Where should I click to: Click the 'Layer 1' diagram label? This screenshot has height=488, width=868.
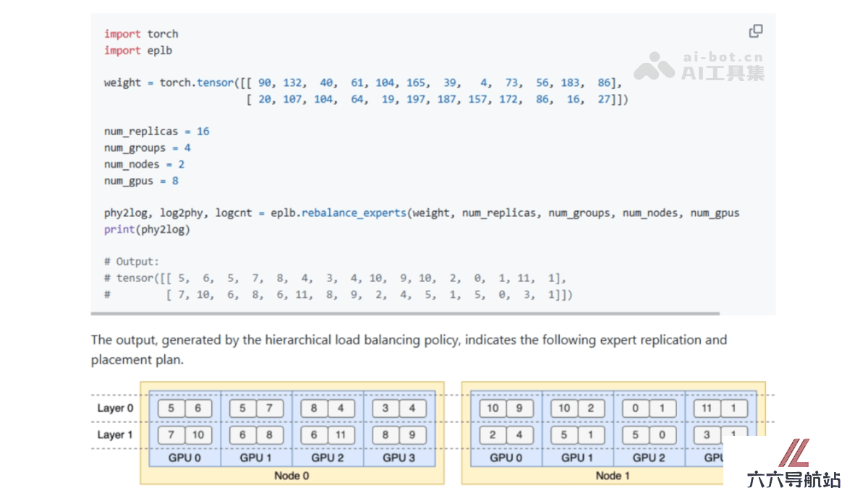point(115,435)
